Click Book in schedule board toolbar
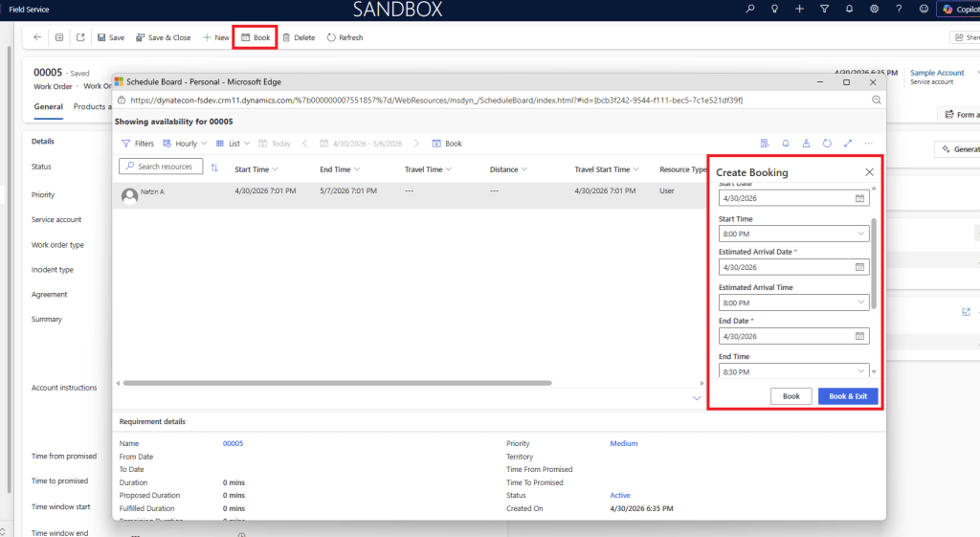 pyautogui.click(x=447, y=144)
